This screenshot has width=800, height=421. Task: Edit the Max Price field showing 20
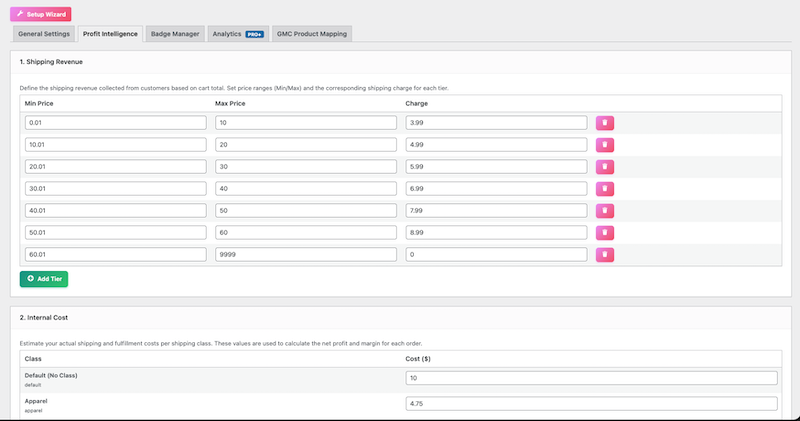pyautogui.click(x=306, y=144)
